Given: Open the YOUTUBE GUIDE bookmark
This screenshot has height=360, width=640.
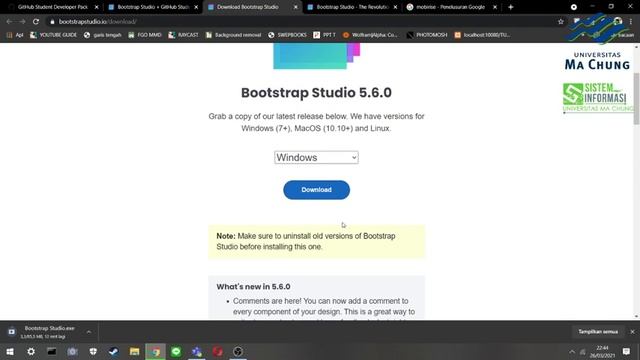Looking at the screenshot, I should pos(53,35).
